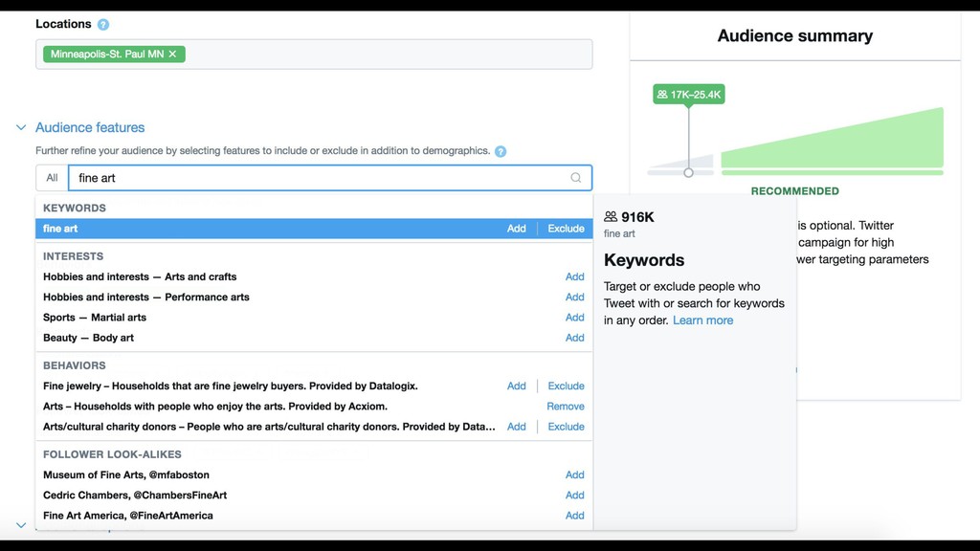Viewport: 980px width, 551px height.
Task: Collapse the Audience features section chevron
Action: pos(21,127)
